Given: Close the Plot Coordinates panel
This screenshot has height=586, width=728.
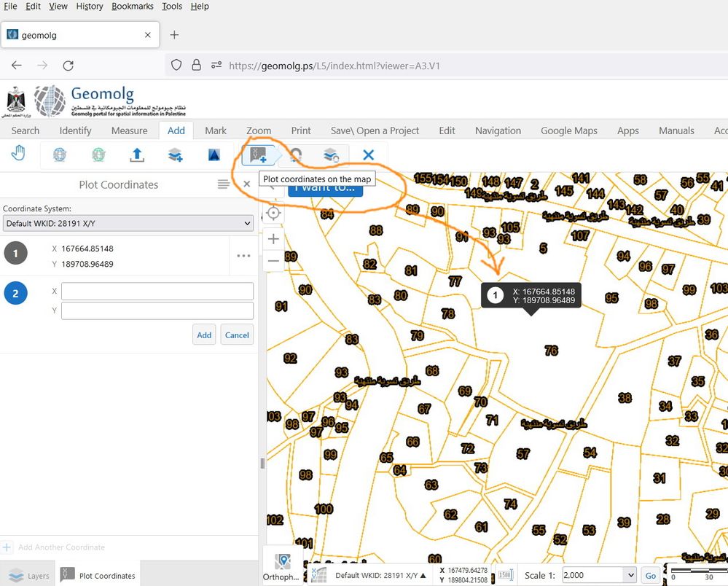Looking at the screenshot, I should 247,184.
